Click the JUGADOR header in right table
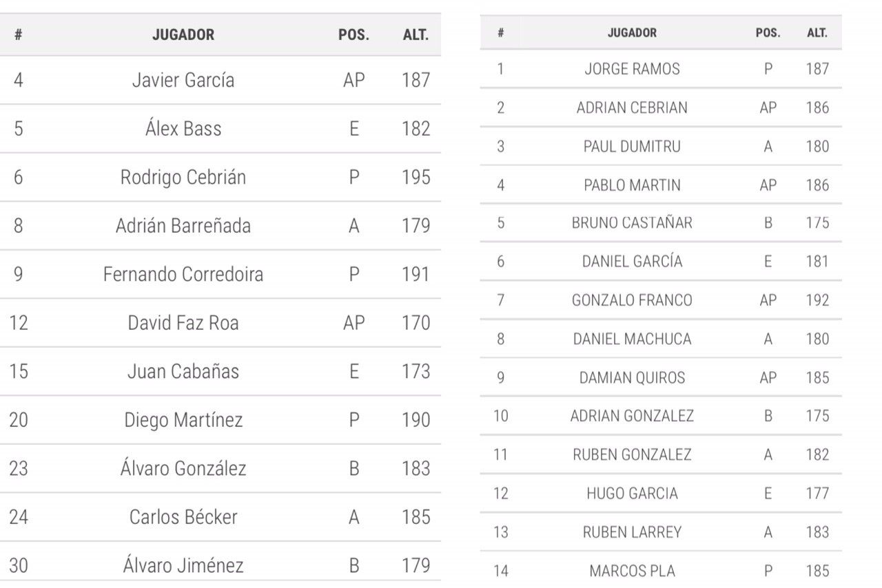Screen dimensions: 882x588 (632, 33)
